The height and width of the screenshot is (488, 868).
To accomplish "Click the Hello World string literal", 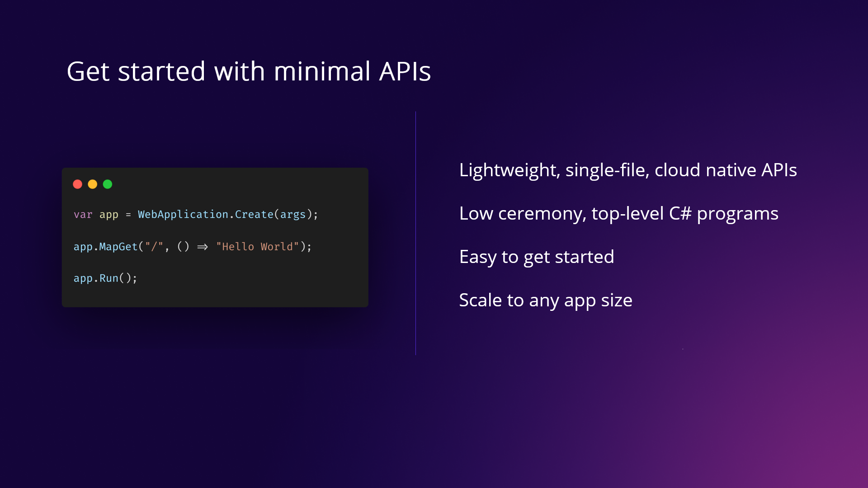I will point(257,247).
